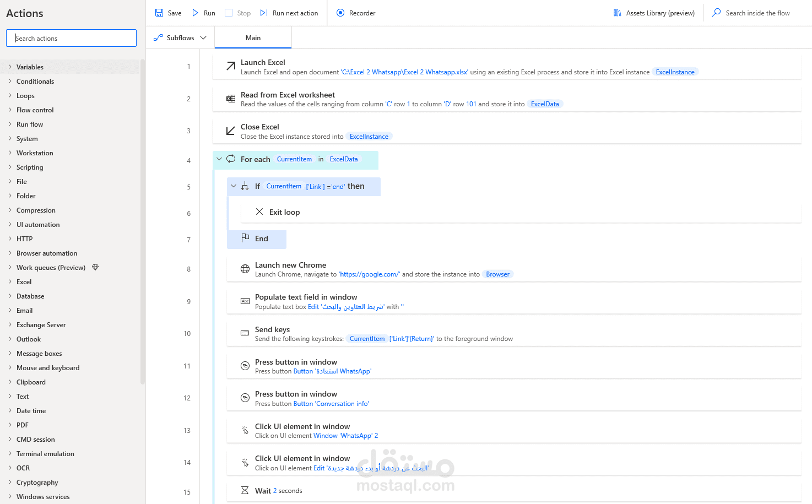
Task: Click the Save button label
Action: (x=175, y=13)
